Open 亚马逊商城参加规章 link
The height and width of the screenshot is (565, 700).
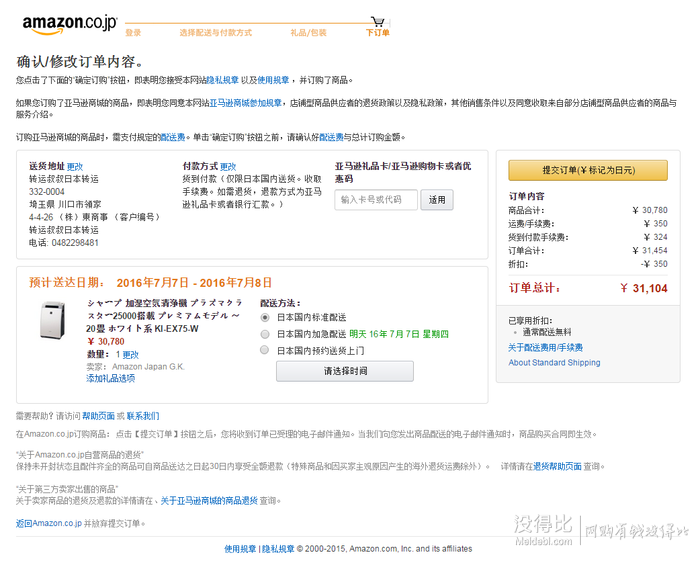coord(246,103)
